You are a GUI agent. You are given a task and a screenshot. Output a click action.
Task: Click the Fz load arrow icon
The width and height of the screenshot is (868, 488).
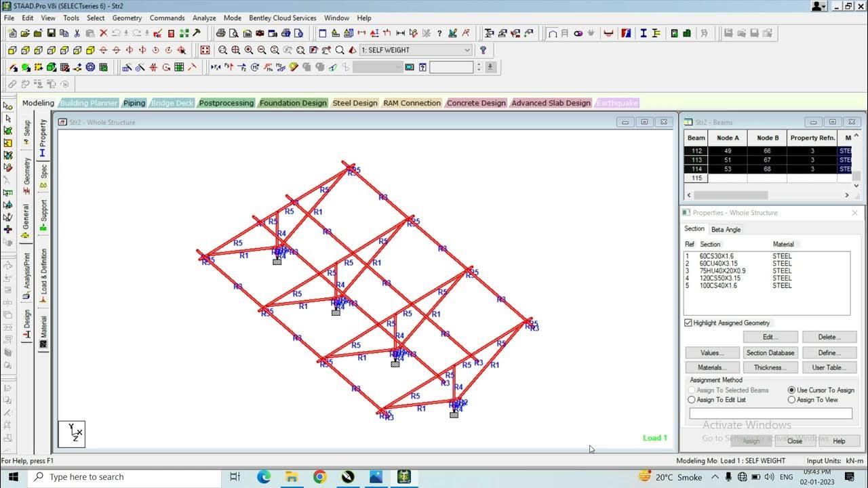click(241, 67)
